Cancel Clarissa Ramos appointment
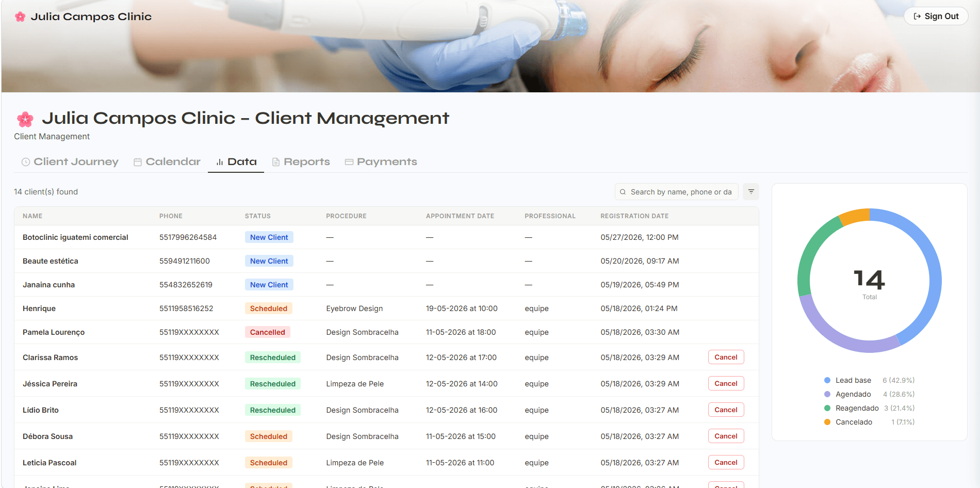This screenshot has height=488, width=980. [726, 357]
